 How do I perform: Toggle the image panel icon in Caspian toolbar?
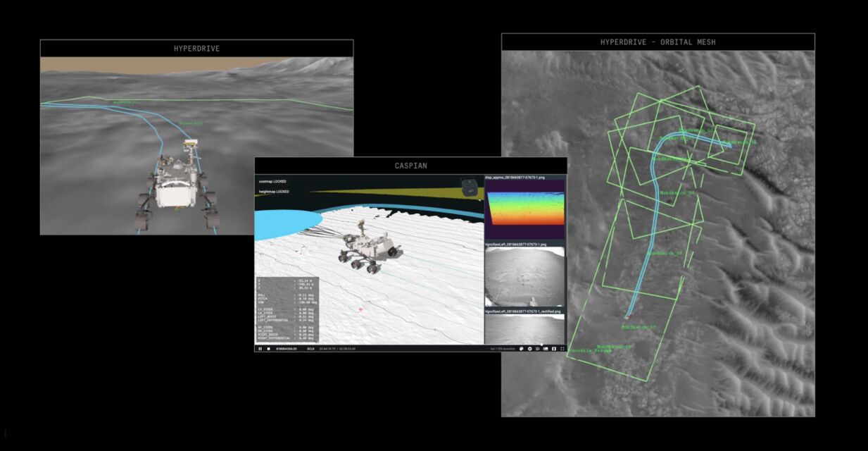pyautogui.click(x=546, y=349)
